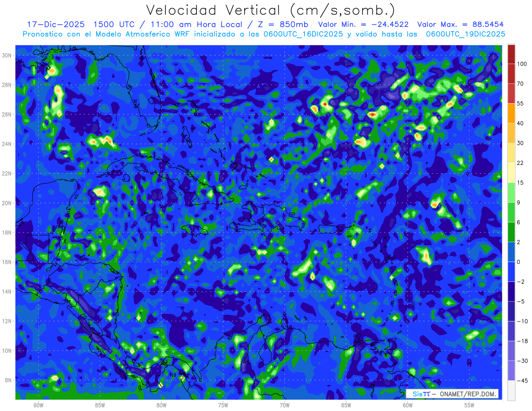Pick the navy swatch between -5 and -2

(x=511, y=291)
